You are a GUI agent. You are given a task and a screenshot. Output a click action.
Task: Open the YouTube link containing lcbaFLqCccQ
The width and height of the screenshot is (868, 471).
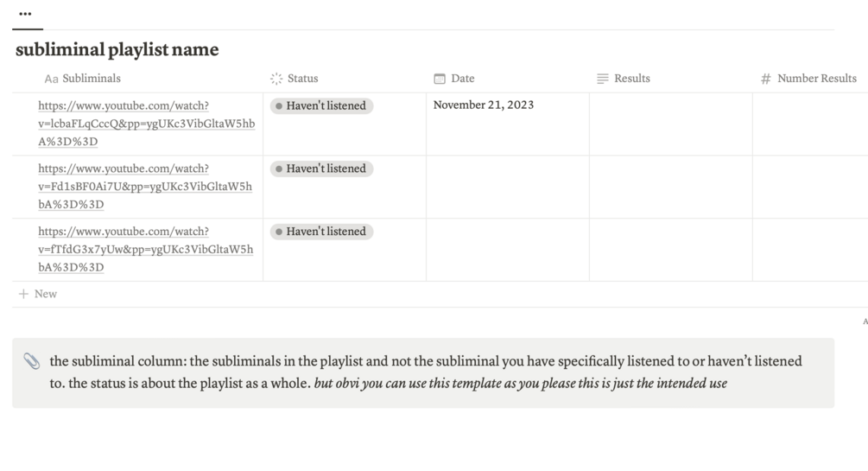coord(147,124)
